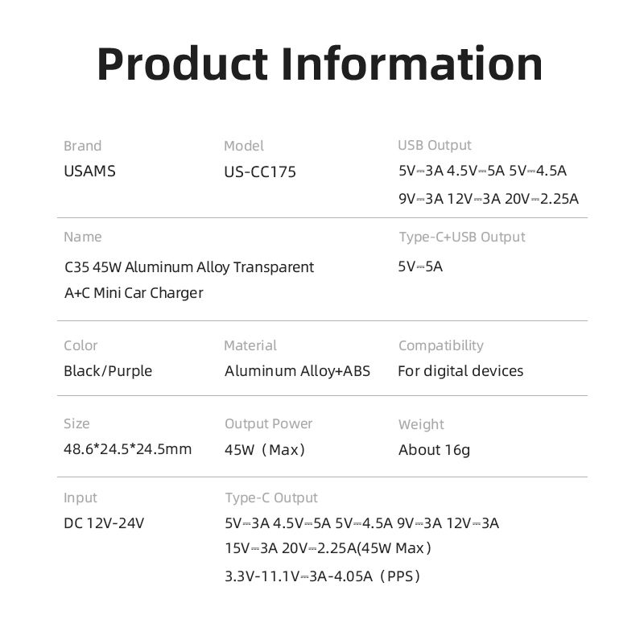
Task: Click the Color label
Action: click(x=80, y=345)
